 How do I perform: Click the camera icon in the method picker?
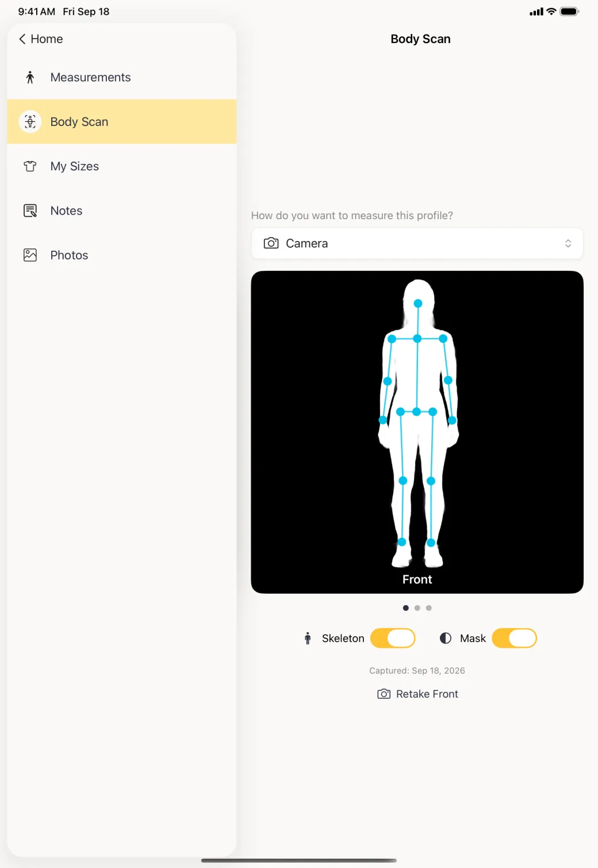click(x=271, y=243)
